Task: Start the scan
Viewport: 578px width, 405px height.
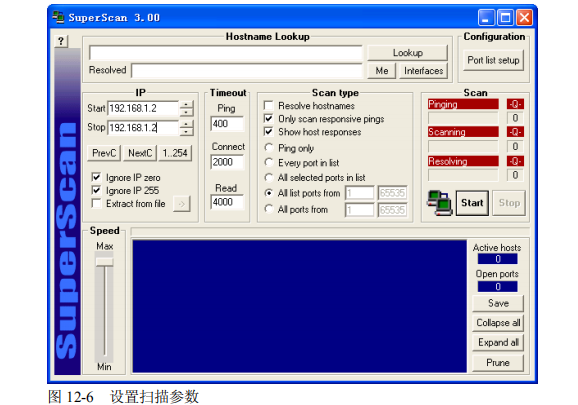Action: (472, 203)
